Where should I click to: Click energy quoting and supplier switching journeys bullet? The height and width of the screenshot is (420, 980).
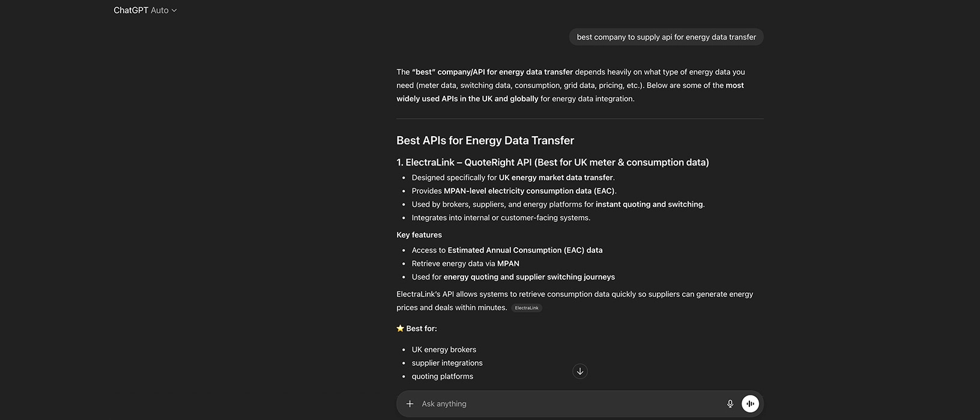tap(513, 277)
